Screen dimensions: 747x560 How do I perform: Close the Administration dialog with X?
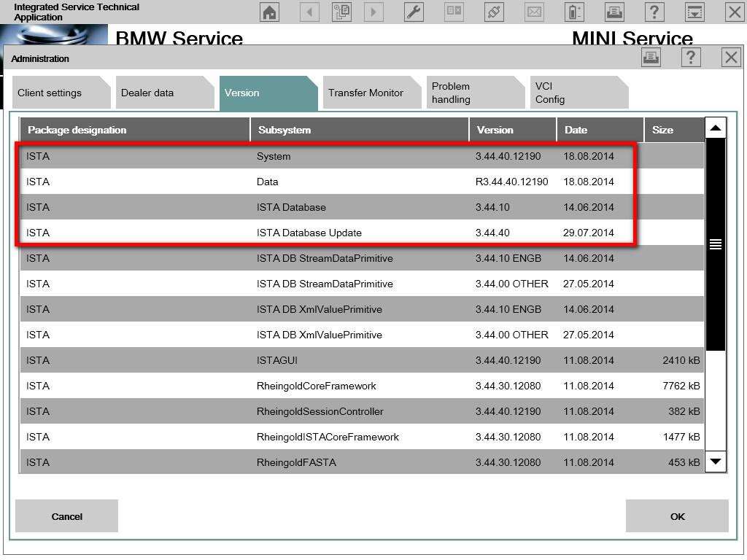(731, 58)
